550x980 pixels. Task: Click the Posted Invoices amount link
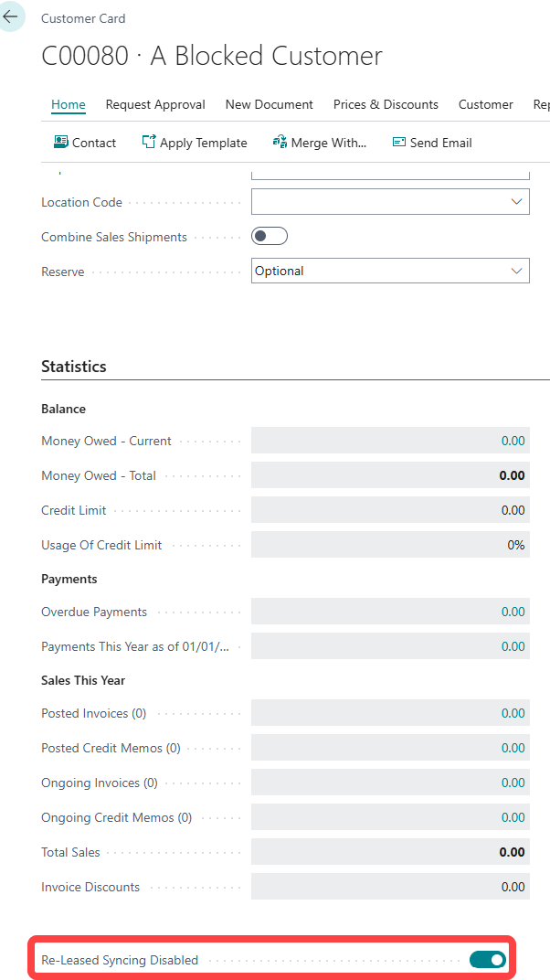pos(513,713)
